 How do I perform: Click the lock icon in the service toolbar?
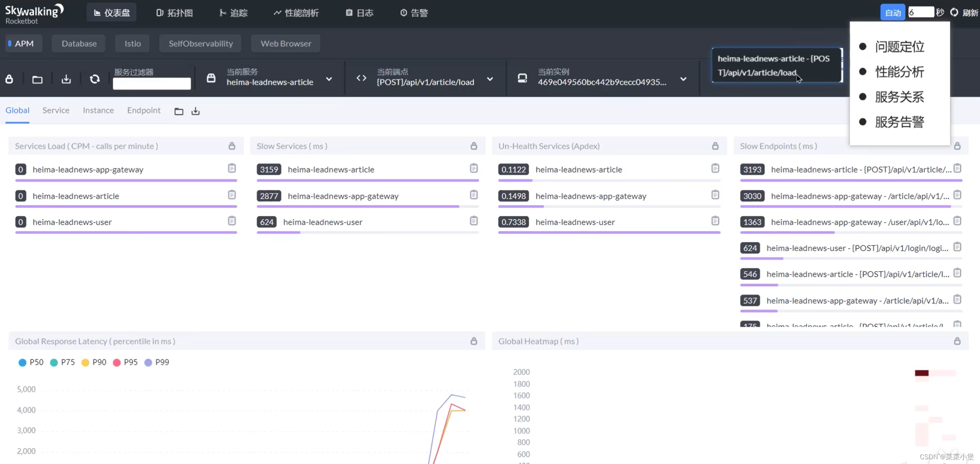9,79
